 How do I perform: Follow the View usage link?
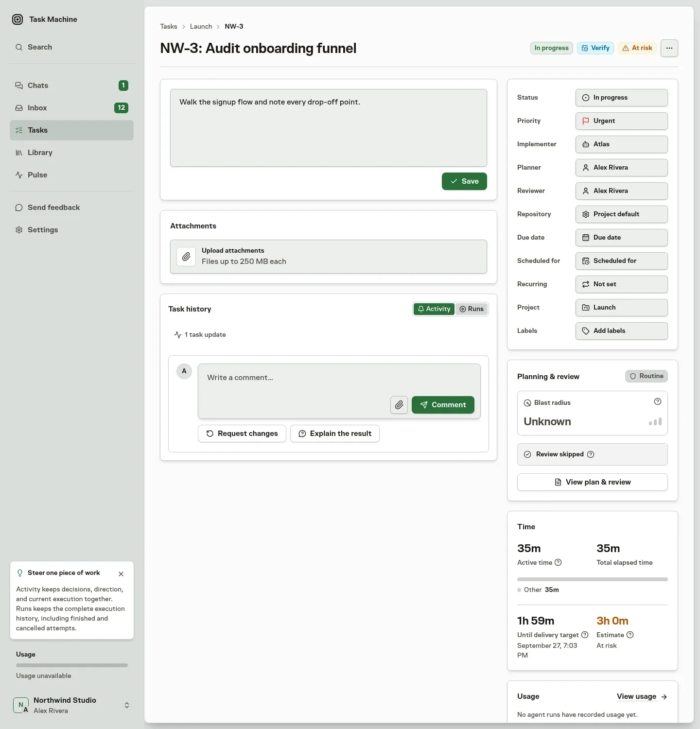point(642,696)
